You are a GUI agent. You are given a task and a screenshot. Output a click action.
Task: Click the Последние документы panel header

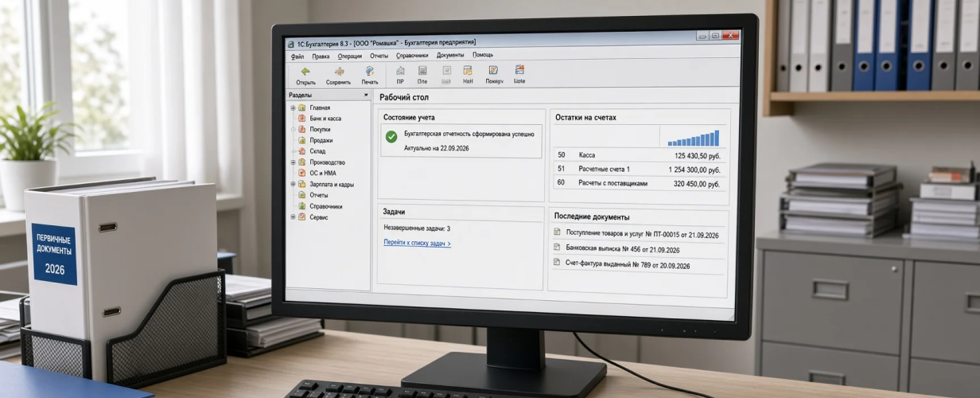pyautogui.click(x=592, y=217)
